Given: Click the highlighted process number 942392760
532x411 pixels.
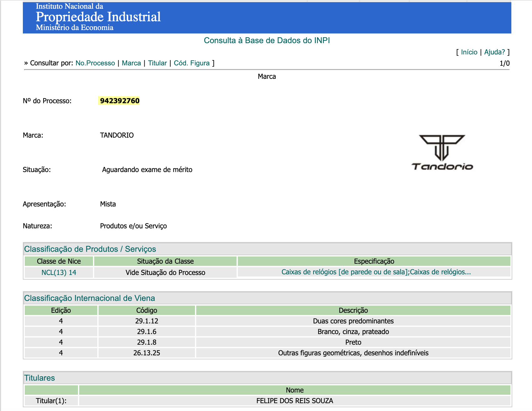Looking at the screenshot, I should [120, 101].
